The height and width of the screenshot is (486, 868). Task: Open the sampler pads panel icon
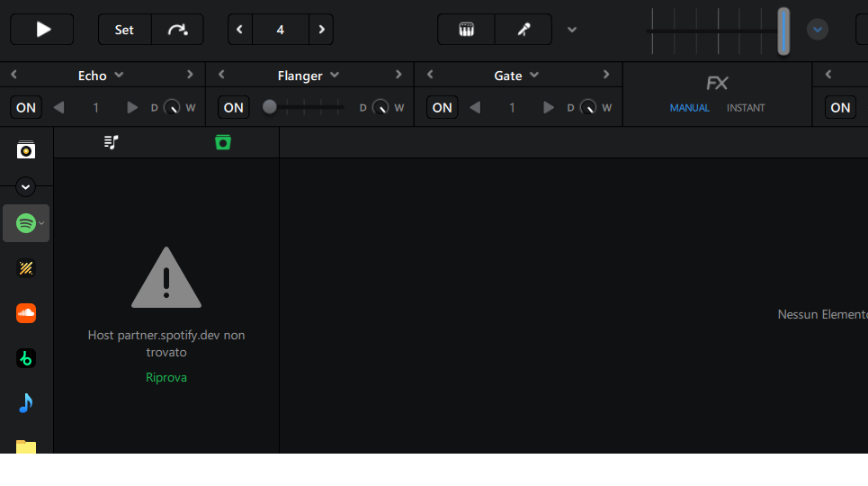coord(466,30)
